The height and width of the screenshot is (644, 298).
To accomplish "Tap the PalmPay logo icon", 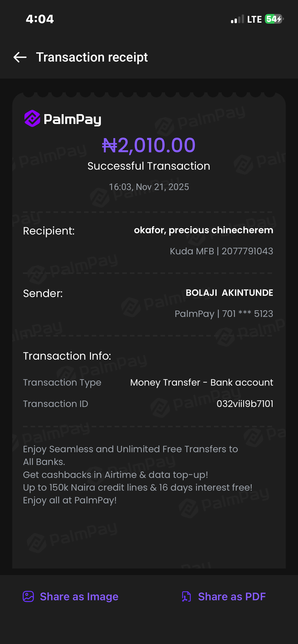I will click(x=32, y=119).
